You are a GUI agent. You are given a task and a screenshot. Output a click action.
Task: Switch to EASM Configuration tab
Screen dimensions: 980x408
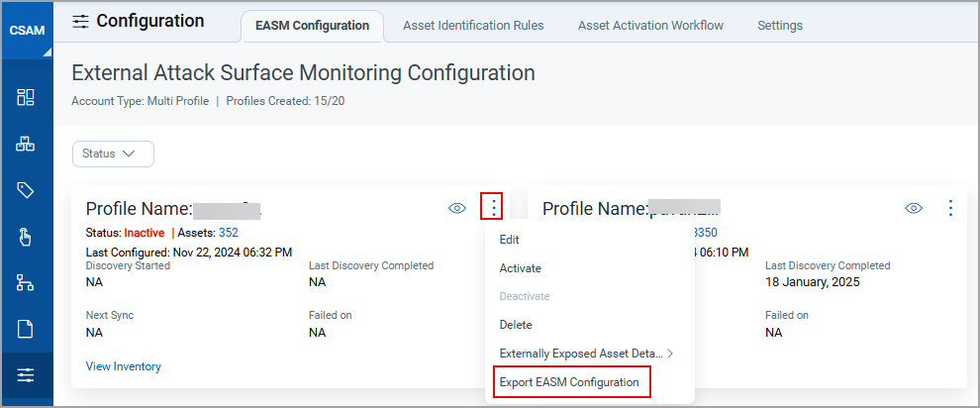click(313, 26)
